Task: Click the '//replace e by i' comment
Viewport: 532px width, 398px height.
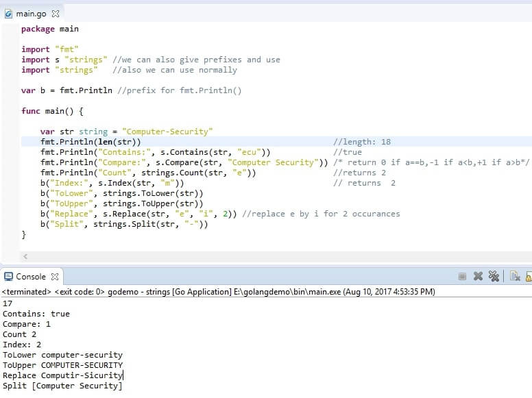Action: pyautogui.click(x=321, y=214)
